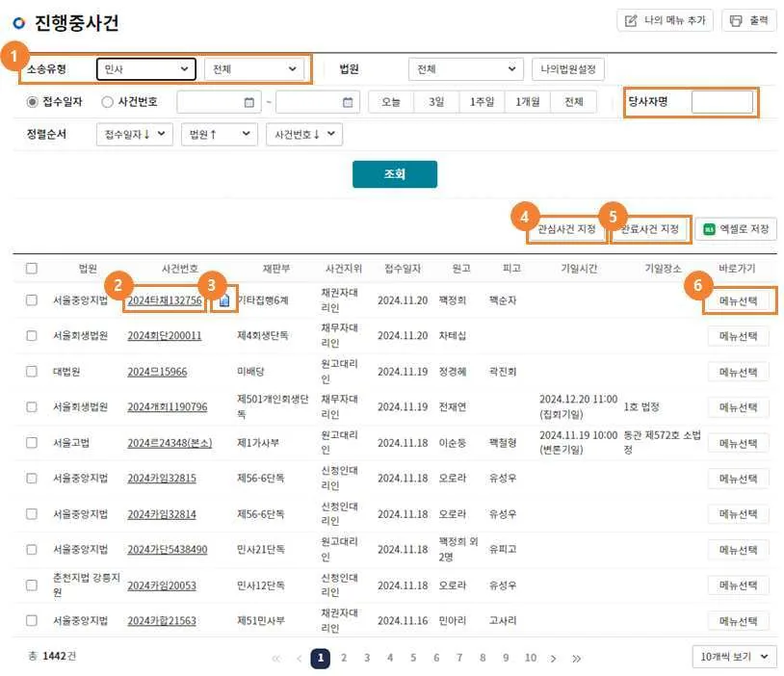Check the row for case 2024타채132756
This screenshot has width=784, height=676.
(32, 300)
